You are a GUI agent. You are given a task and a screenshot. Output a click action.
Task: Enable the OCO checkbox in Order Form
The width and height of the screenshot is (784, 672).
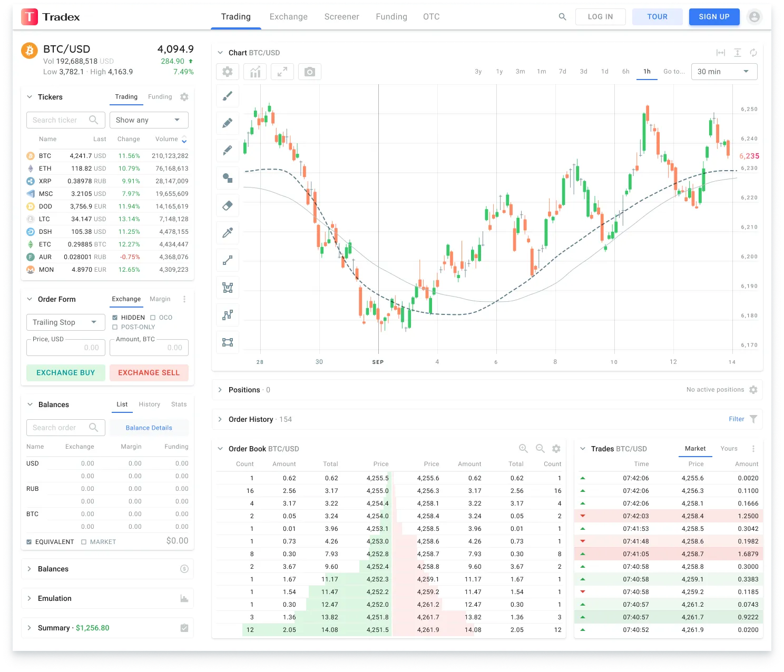(153, 317)
